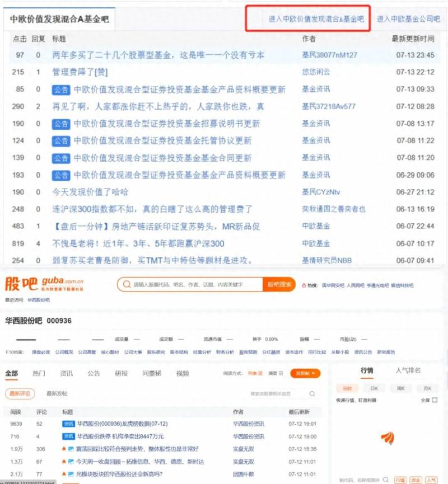Select the 周K chart period

tap(401, 388)
